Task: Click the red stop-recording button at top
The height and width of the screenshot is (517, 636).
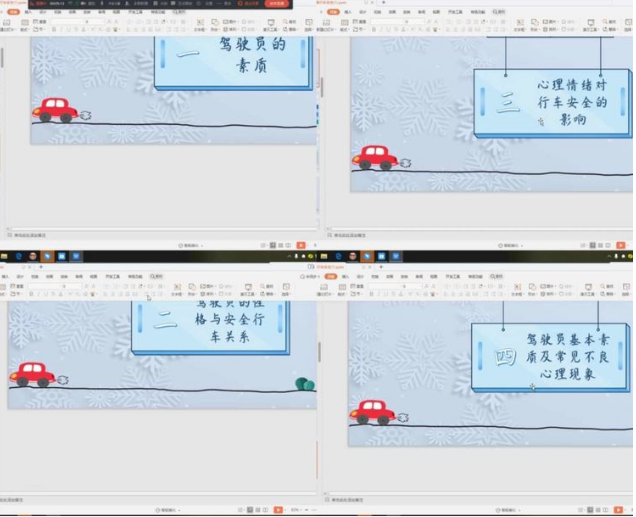Action: tap(276, 4)
